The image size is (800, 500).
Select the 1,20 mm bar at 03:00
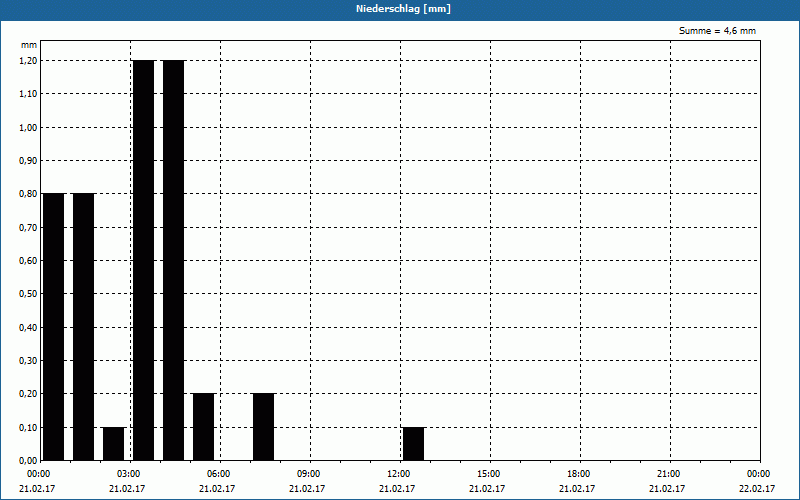tap(143, 260)
